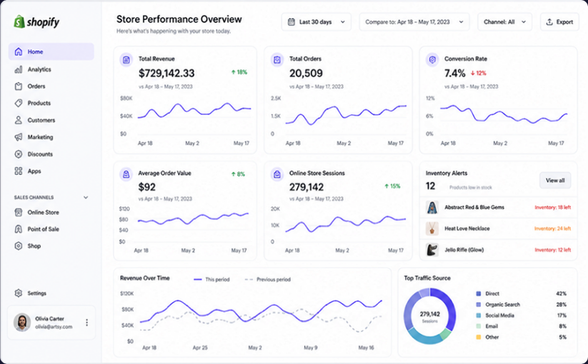Click the Customers person icon
588x364 pixels.
click(19, 120)
